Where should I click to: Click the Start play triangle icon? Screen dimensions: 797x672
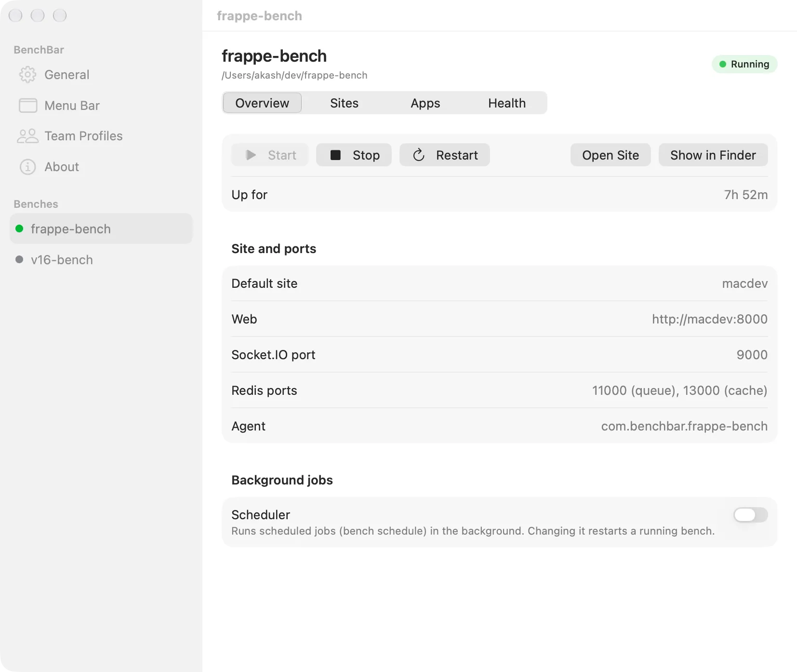coord(251,155)
